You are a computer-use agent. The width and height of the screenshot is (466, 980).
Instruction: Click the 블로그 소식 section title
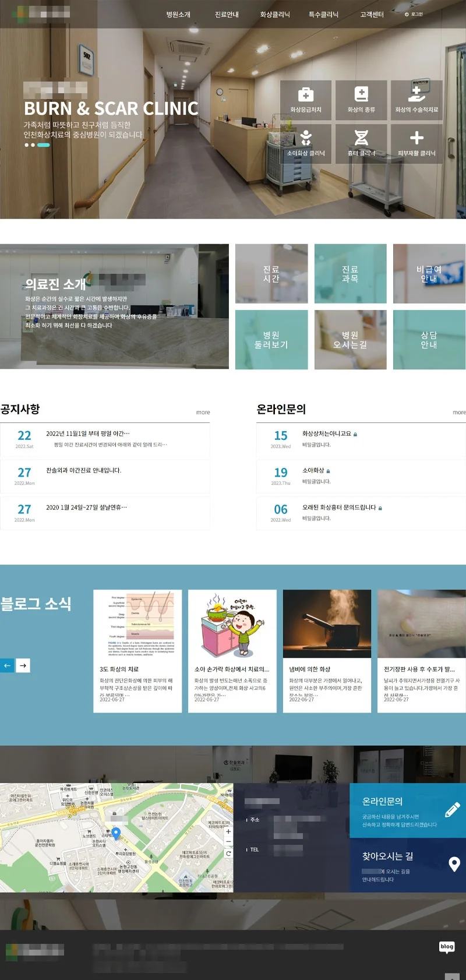pos(36,604)
